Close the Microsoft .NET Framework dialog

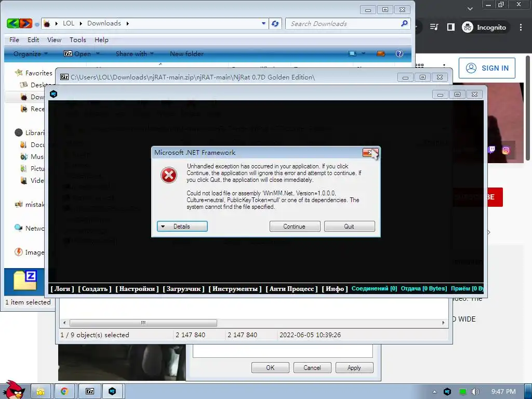pyautogui.click(x=370, y=153)
